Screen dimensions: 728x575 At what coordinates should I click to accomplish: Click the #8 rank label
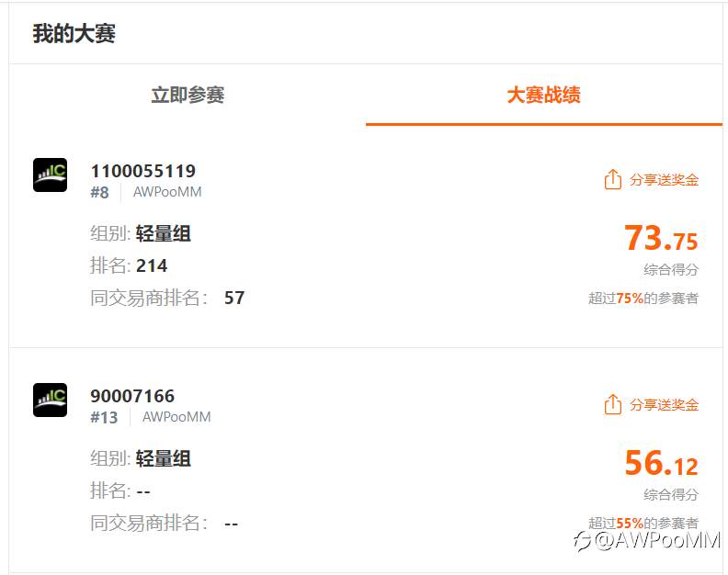tap(99, 192)
